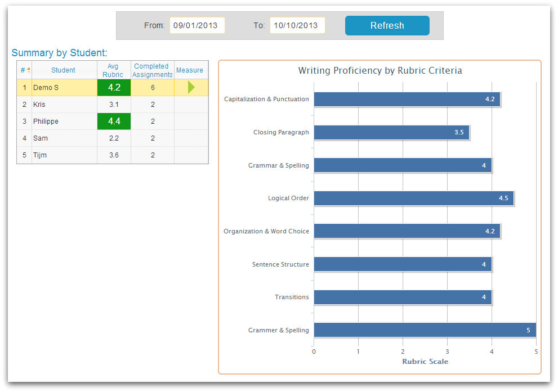Click the green 4.4 rubric badge for Philippe
558x392 pixels.
114,121
